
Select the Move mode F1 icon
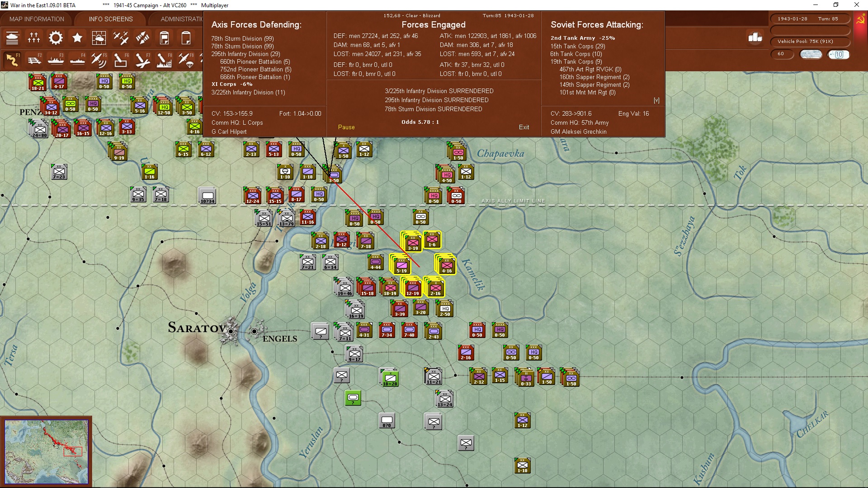[x=12, y=60]
